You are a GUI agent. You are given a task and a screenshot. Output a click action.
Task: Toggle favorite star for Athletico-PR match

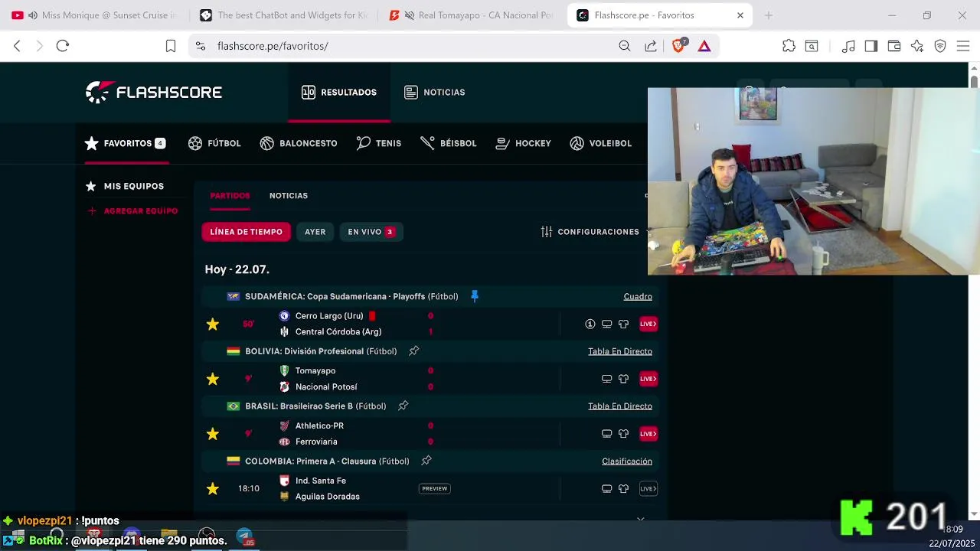click(213, 434)
